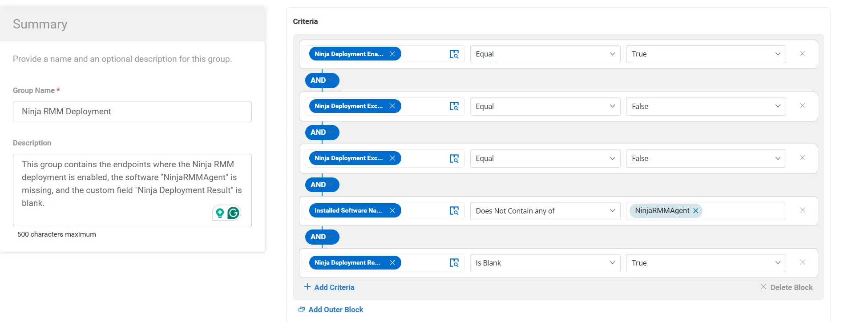Click the green lightbulb icon in Description
The height and width of the screenshot is (322, 868).
pyautogui.click(x=220, y=213)
